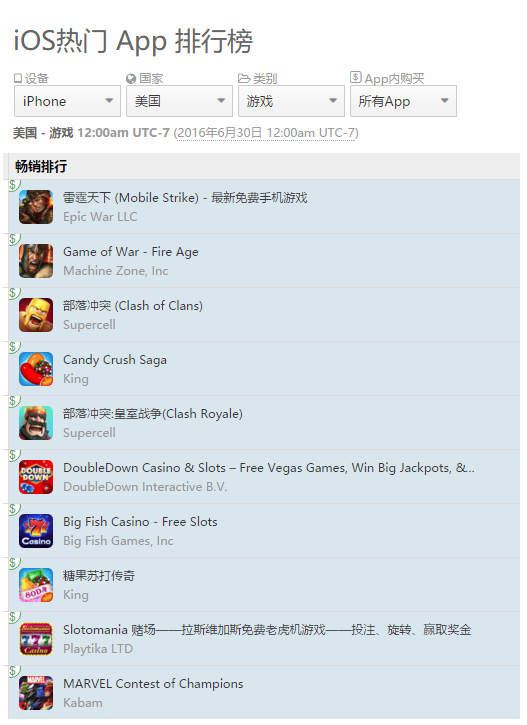Open the 所有App in-app purchase dropdown
527x725 pixels.
tap(404, 101)
